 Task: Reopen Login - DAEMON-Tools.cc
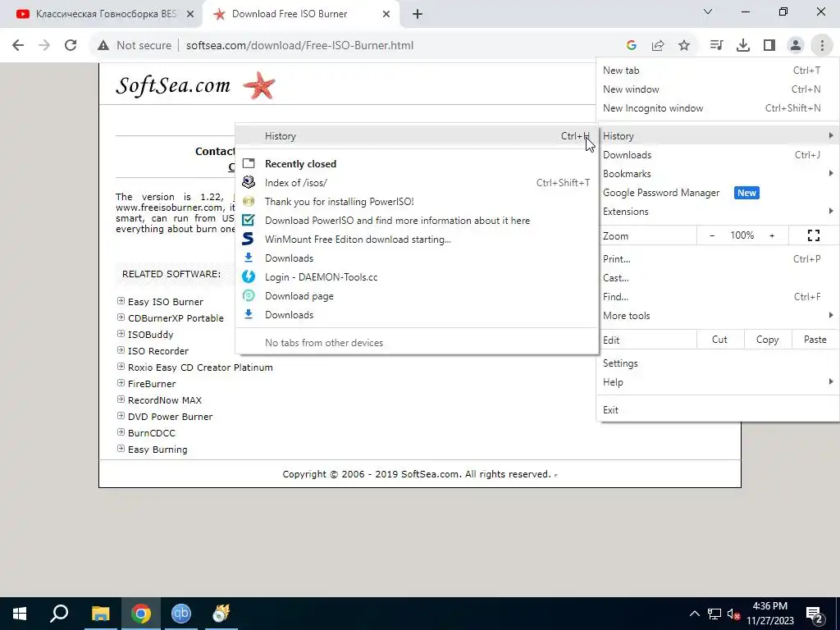417,277
